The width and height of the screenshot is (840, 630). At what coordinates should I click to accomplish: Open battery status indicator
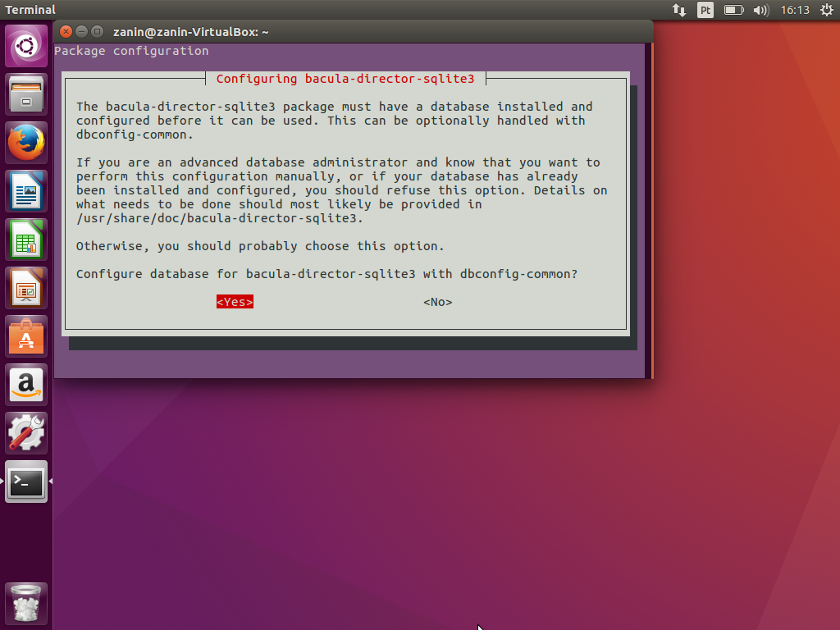(x=734, y=10)
